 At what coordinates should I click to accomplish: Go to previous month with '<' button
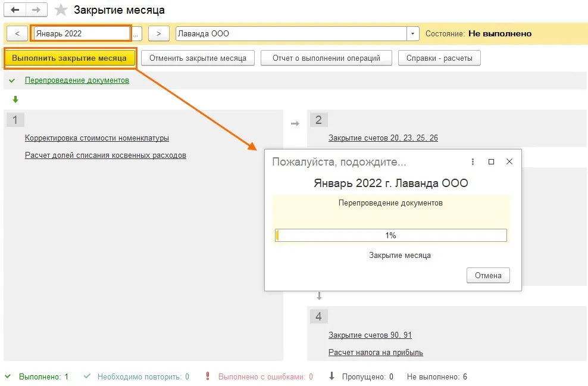(x=17, y=33)
